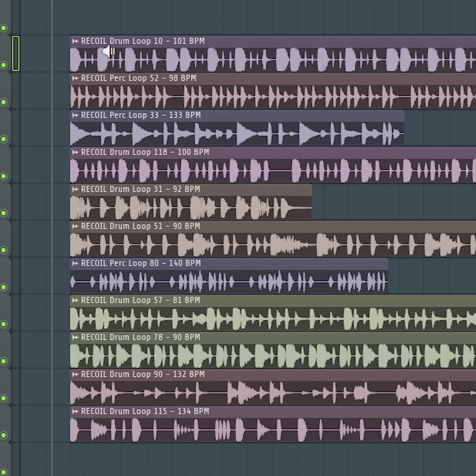Open clip menu icon of Drum Loop 10

click(75, 41)
